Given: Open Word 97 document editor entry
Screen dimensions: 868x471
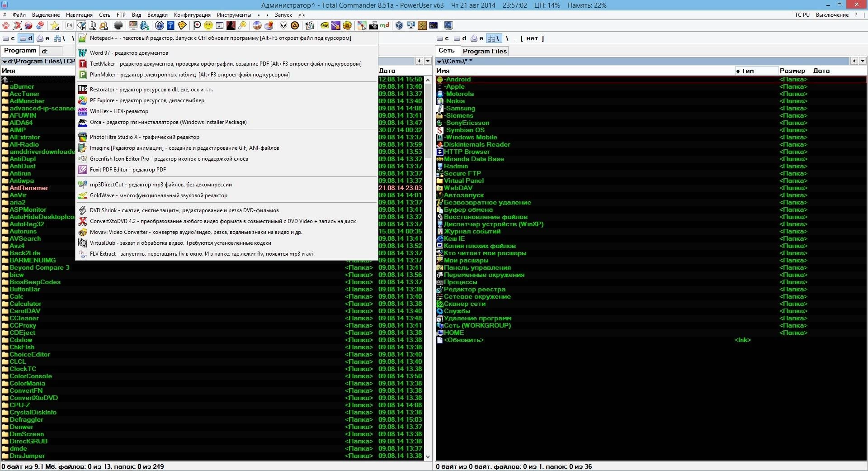Looking at the screenshot, I should coord(226,53).
